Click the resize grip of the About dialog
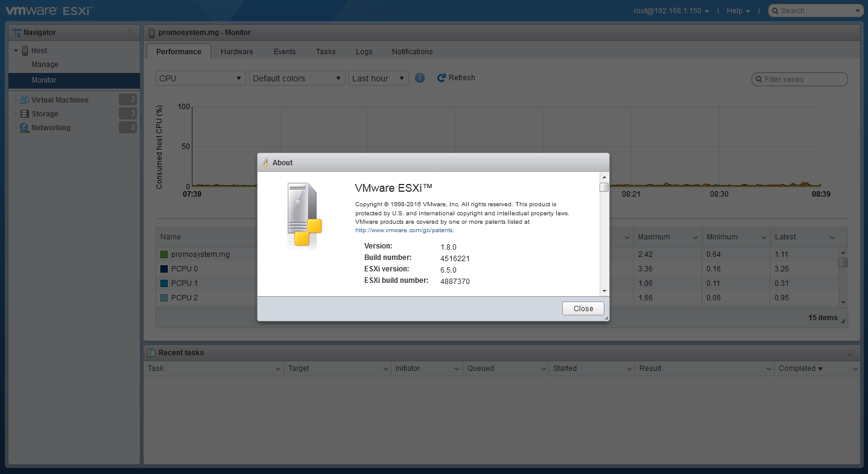The image size is (868, 474). [x=606, y=318]
